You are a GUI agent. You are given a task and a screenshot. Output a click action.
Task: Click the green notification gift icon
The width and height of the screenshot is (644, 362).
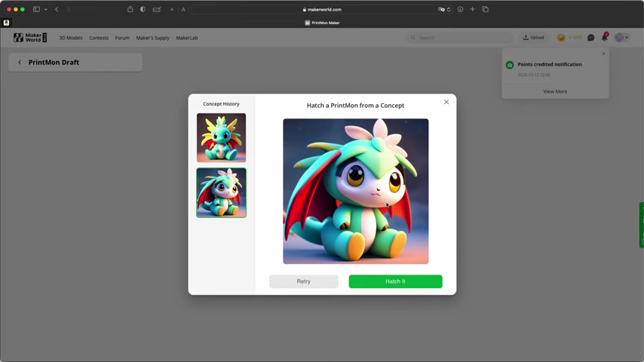(510, 65)
